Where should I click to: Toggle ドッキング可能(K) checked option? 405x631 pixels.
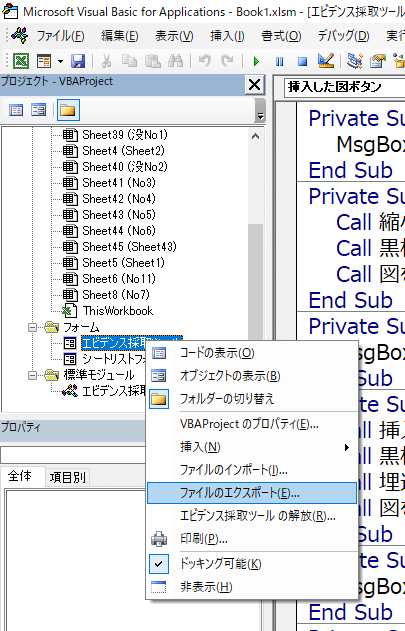pyautogui.click(x=252, y=564)
